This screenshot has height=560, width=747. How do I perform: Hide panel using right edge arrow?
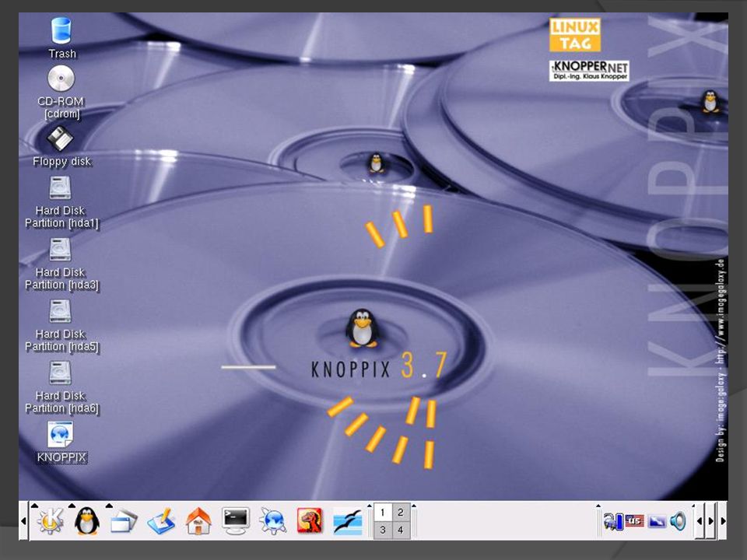coord(723,521)
